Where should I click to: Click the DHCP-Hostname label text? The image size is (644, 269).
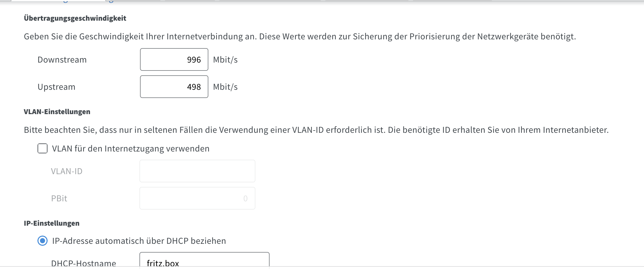[84, 263]
